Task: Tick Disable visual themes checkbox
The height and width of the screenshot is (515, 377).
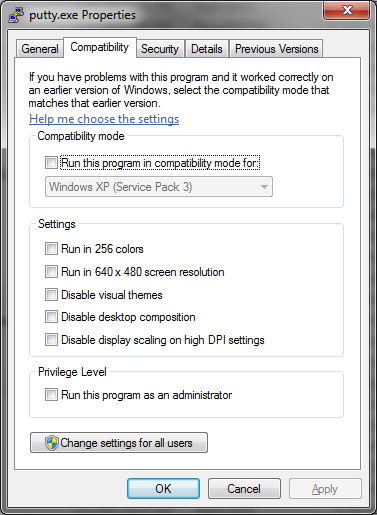Action: point(51,295)
